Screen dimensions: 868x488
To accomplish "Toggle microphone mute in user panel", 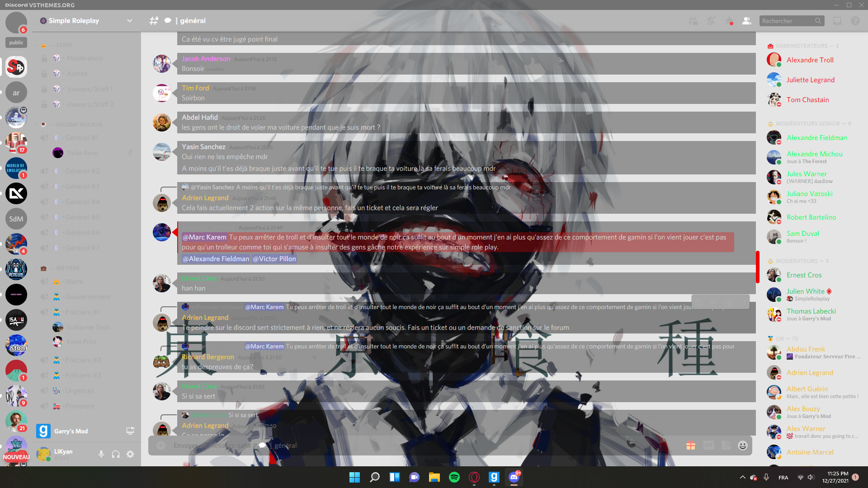I will click(x=101, y=454).
